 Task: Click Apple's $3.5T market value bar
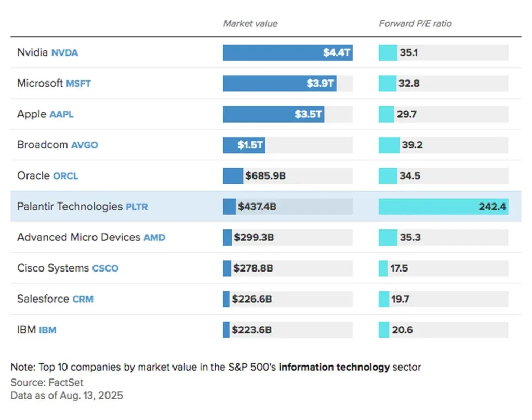(x=274, y=114)
